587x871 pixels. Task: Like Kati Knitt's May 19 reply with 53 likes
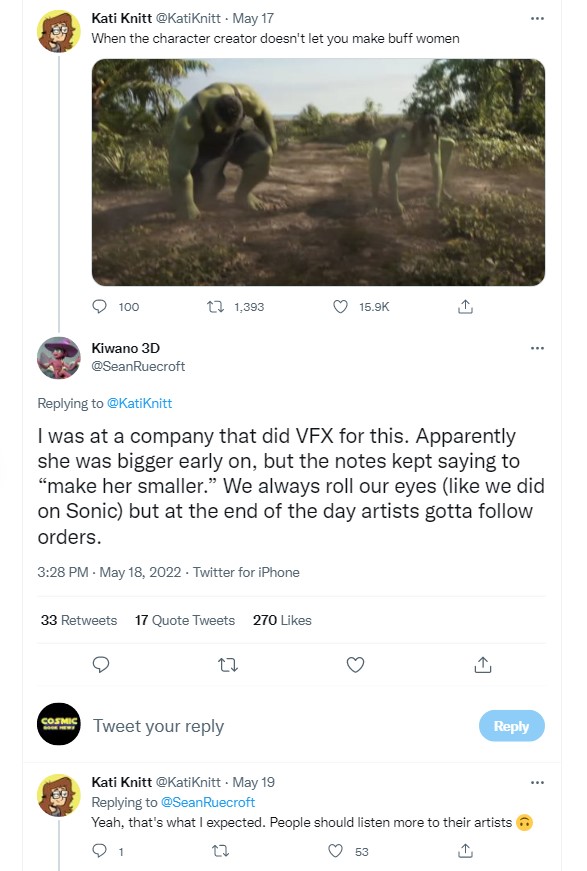pos(335,850)
